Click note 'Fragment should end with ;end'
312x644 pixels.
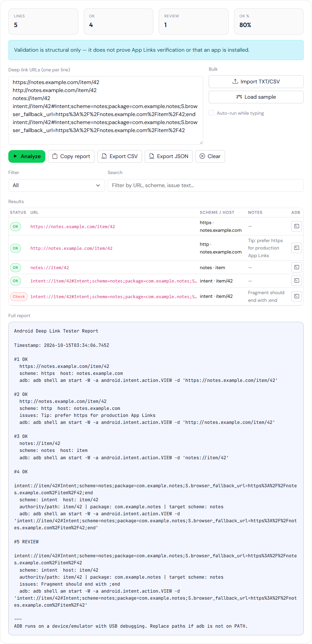(x=266, y=296)
